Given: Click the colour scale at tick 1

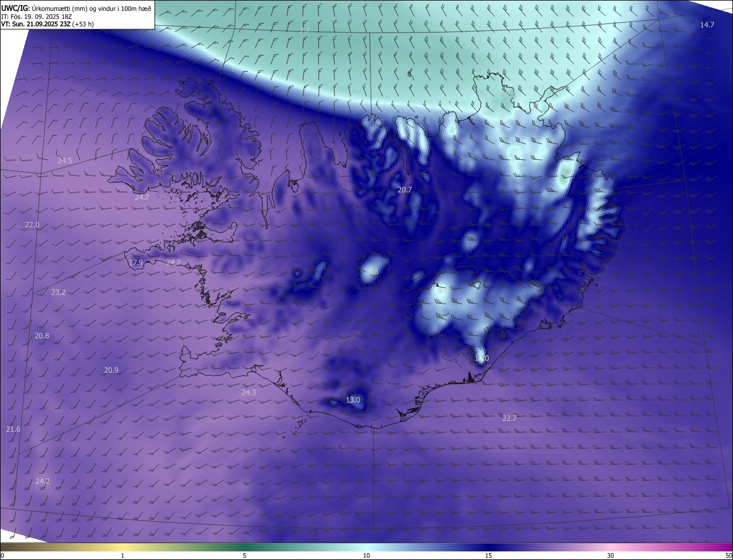Looking at the screenshot, I should coord(123,555).
